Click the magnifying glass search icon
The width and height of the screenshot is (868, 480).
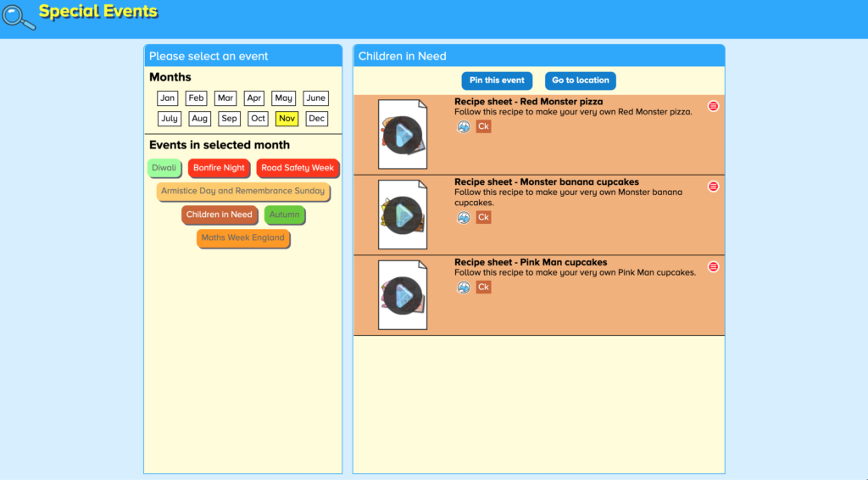pos(19,17)
